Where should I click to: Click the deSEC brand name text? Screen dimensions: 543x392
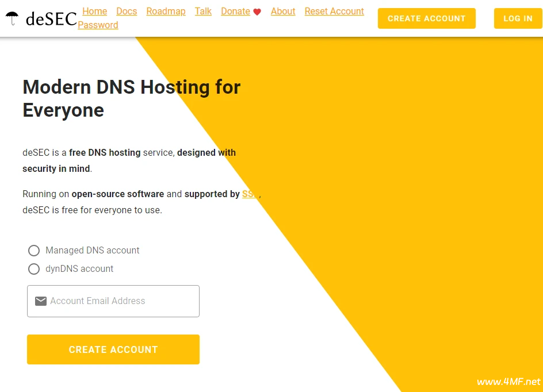pyautogui.click(x=51, y=19)
